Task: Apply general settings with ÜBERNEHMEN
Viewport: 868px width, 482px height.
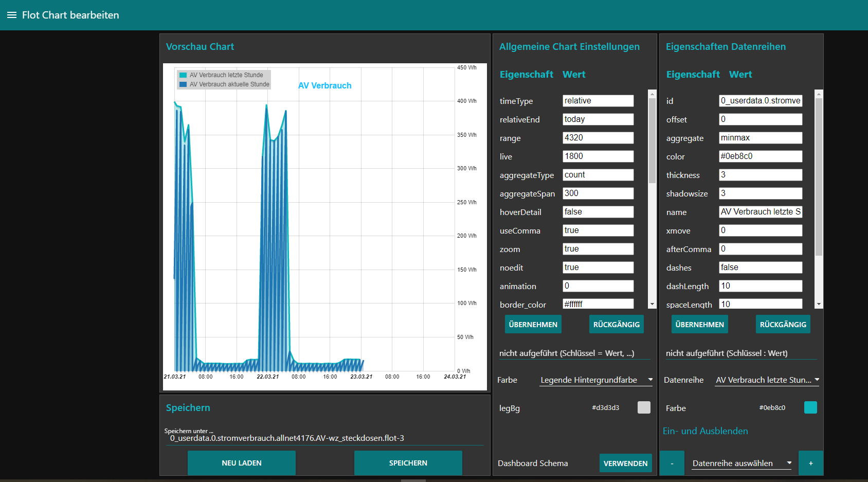Action: (533, 325)
